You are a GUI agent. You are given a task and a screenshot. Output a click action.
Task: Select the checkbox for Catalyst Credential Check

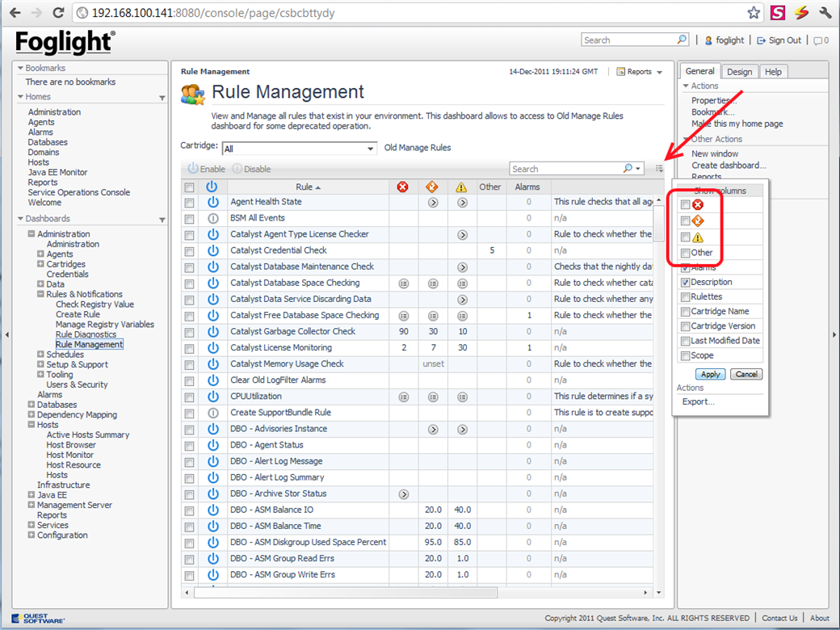(189, 251)
